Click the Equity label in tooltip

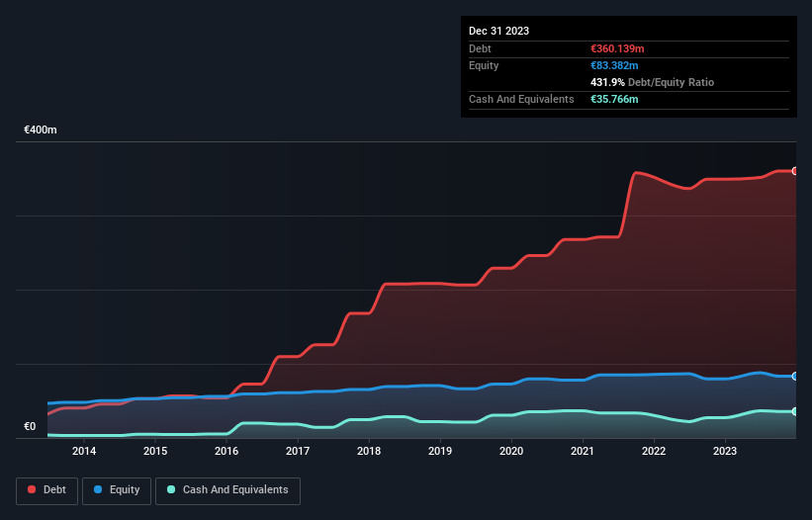point(484,65)
